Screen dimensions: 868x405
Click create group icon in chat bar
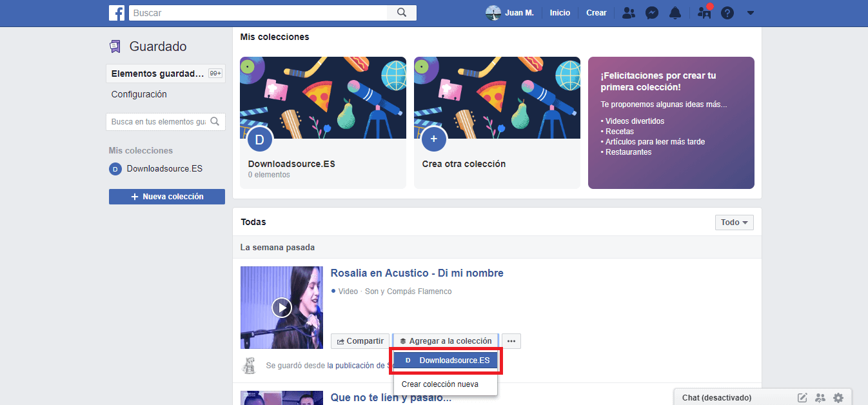point(820,398)
